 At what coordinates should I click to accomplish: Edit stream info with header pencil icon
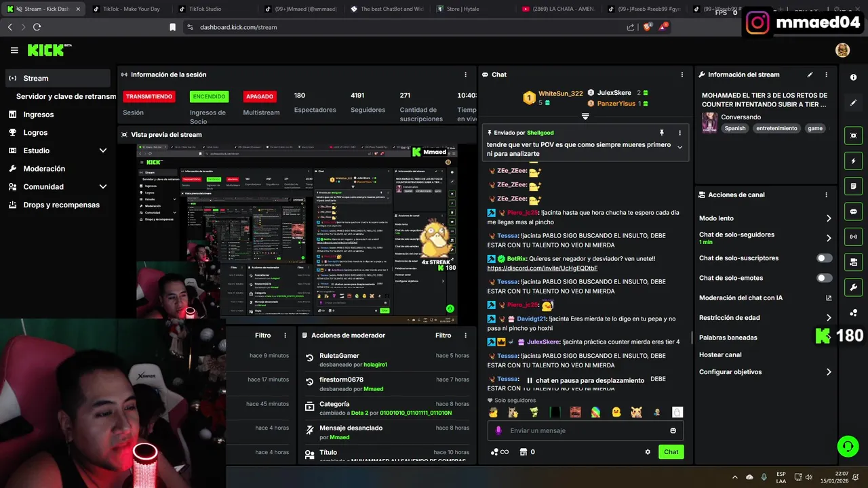pos(810,75)
